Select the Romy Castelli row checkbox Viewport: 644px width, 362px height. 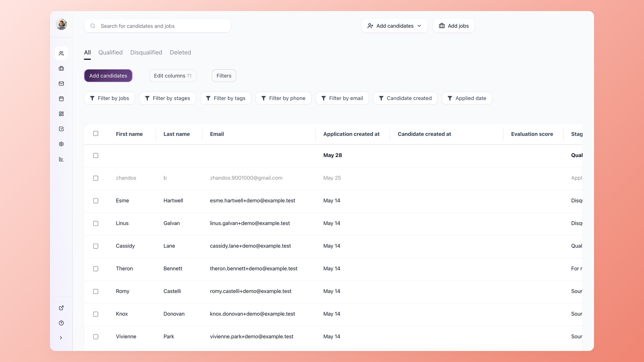96,292
